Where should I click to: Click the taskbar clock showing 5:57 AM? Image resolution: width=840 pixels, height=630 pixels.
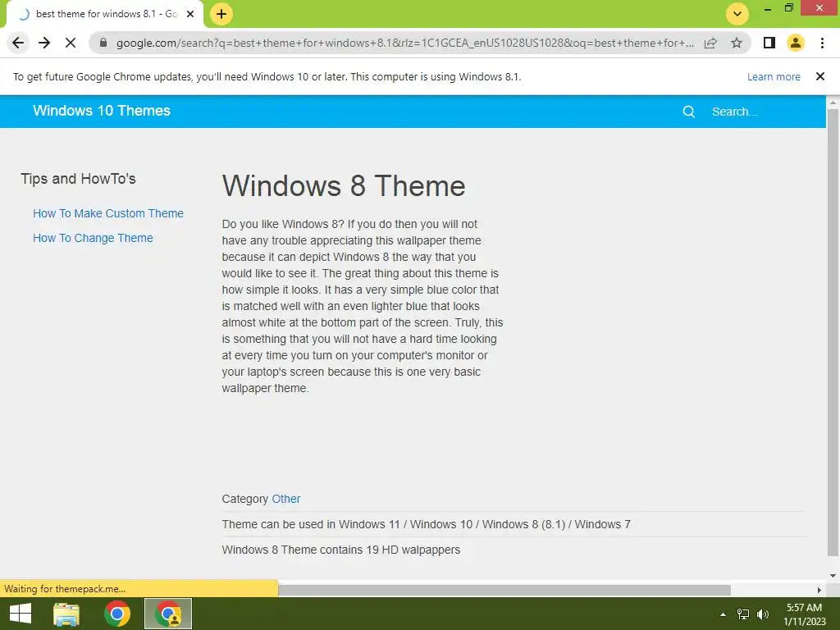click(804, 614)
